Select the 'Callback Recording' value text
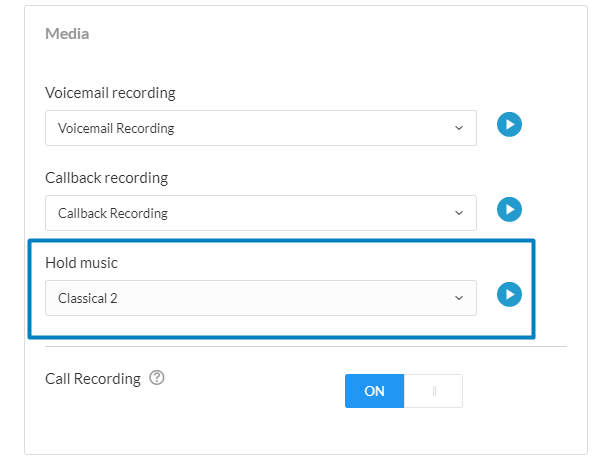This screenshot has width=604, height=463. [x=113, y=213]
